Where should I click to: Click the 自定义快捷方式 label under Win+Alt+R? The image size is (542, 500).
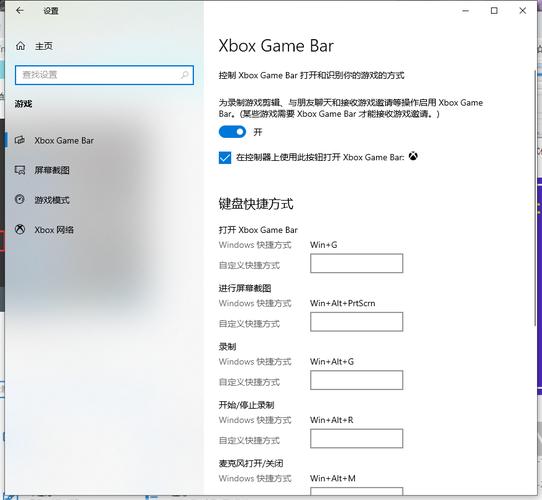click(x=249, y=441)
